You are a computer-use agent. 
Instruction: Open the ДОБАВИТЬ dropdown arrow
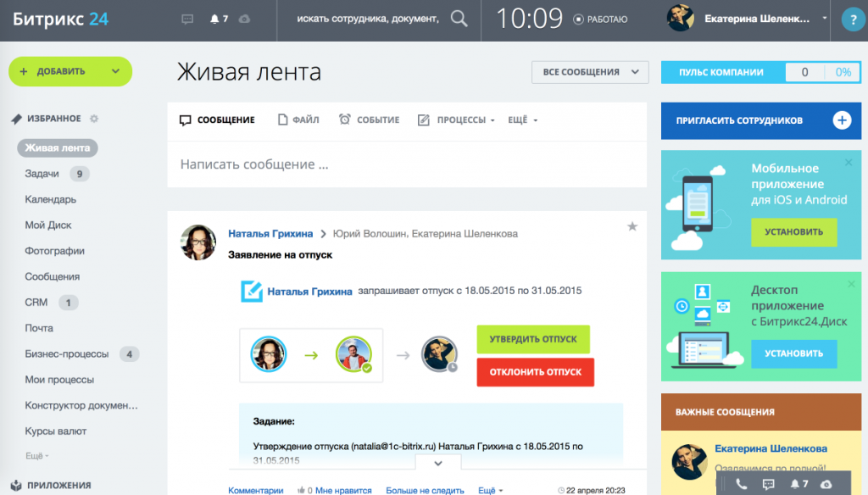pyautogui.click(x=115, y=71)
